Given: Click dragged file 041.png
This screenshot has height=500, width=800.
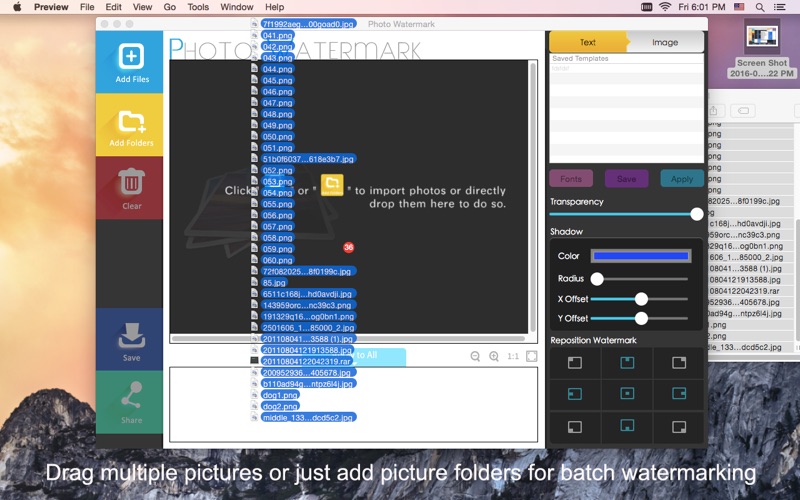Looking at the screenshot, I should pyautogui.click(x=277, y=36).
